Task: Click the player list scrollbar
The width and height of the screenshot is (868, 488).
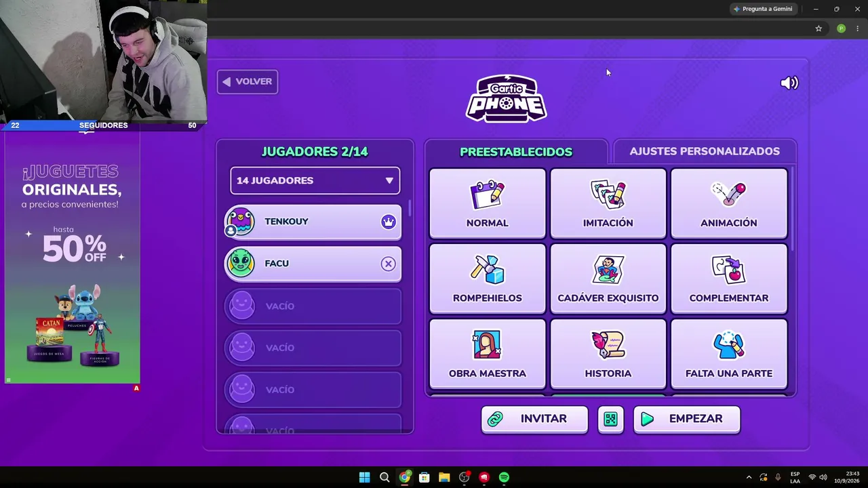Action: click(409, 207)
